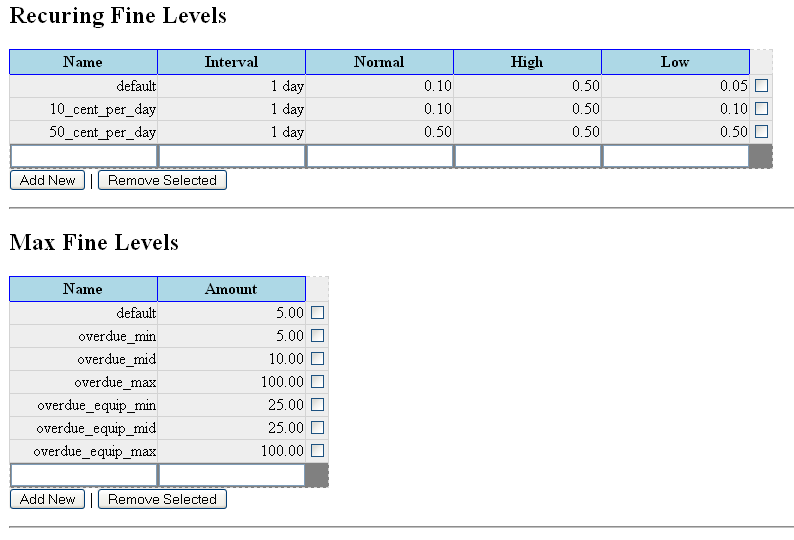Tick the 50_cent_per_day row checkbox

[761, 132]
